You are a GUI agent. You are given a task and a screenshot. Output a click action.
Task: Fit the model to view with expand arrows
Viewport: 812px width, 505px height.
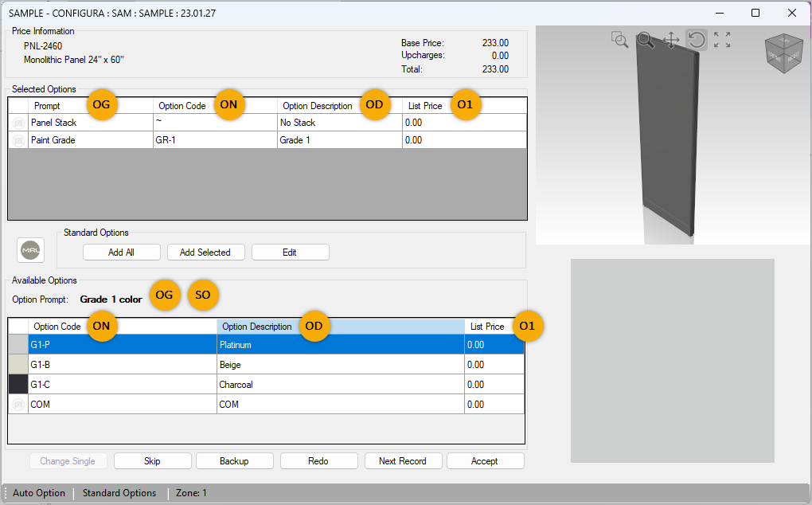[x=722, y=40]
